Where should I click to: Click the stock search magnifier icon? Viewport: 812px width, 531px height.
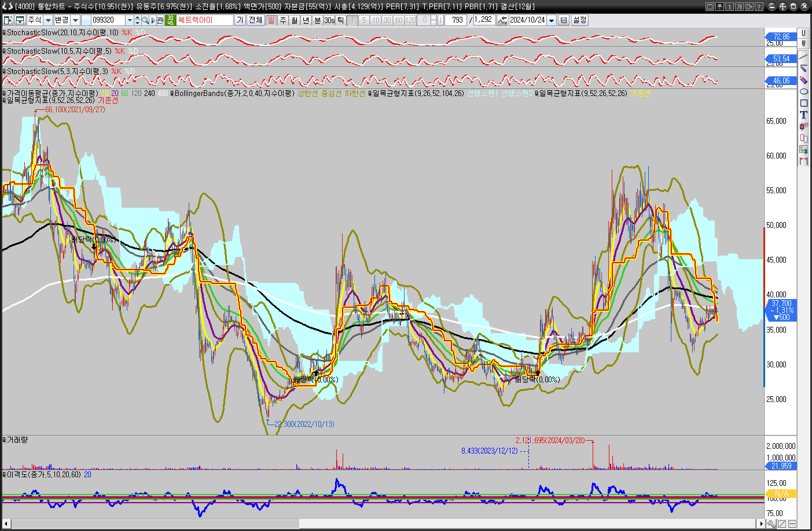pyautogui.click(x=145, y=20)
